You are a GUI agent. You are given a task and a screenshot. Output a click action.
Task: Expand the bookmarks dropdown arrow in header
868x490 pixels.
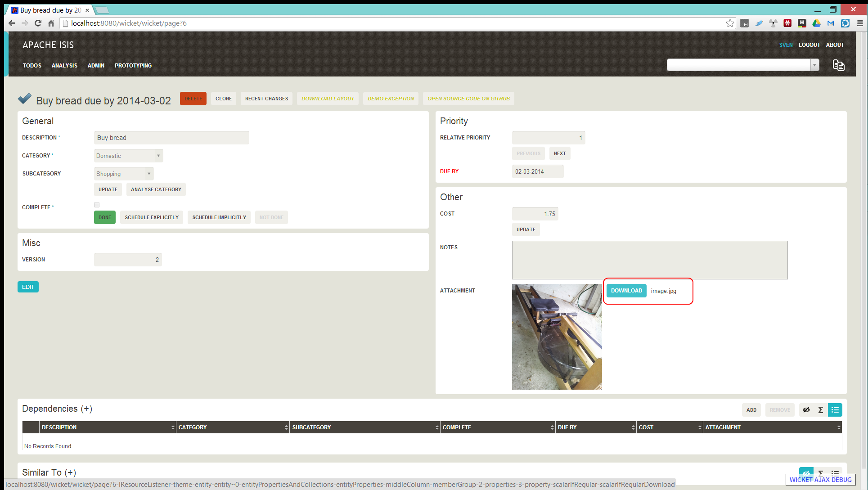(x=814, y=65)
